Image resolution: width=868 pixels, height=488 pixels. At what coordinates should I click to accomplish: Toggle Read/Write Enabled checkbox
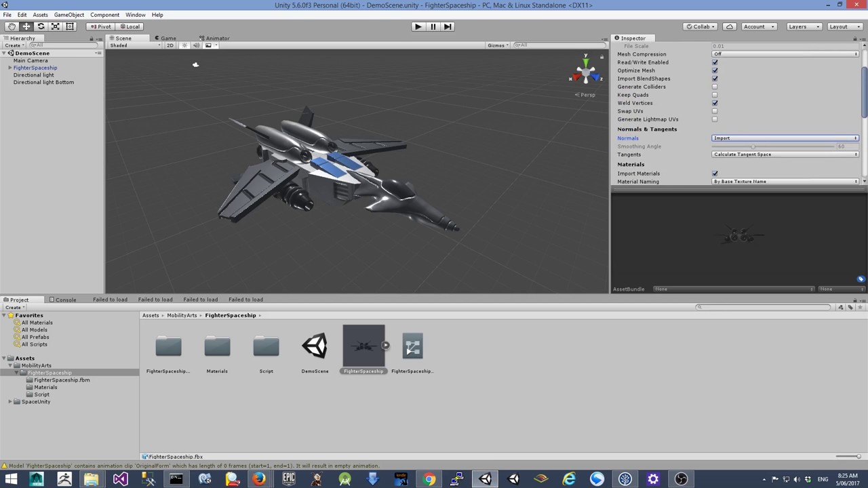715,62
